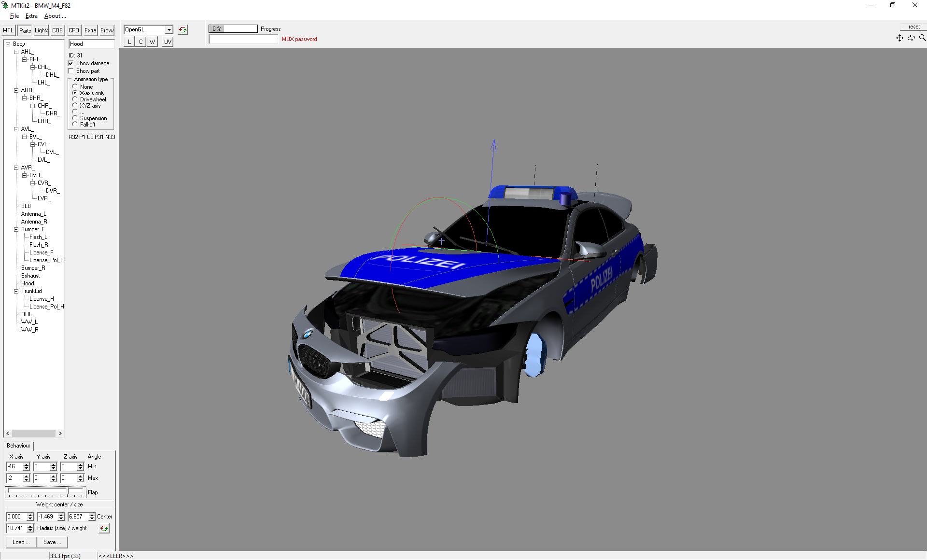Select X-axis only animation type
This screenshot has height=560, width=927.
point(75,93)
